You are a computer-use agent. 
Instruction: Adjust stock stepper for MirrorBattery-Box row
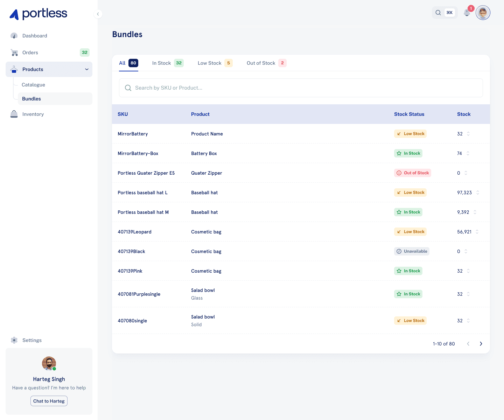pyautogui.click(x=468, y=153)
